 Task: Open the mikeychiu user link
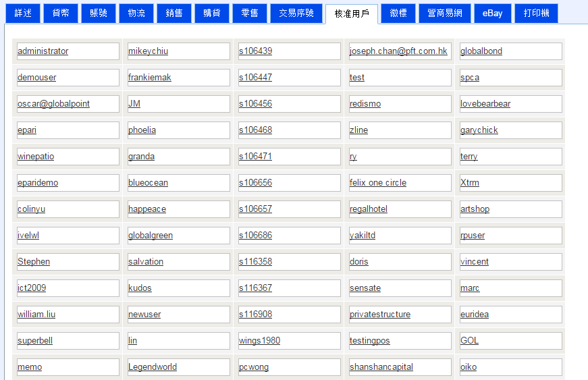tap(148, 51)
